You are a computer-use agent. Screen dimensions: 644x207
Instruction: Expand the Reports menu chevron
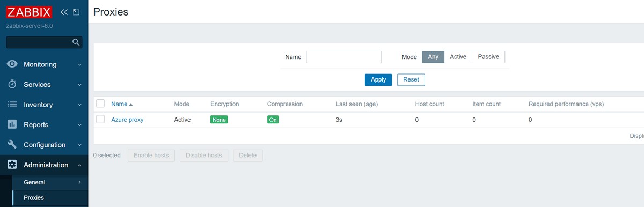(79, 125)
